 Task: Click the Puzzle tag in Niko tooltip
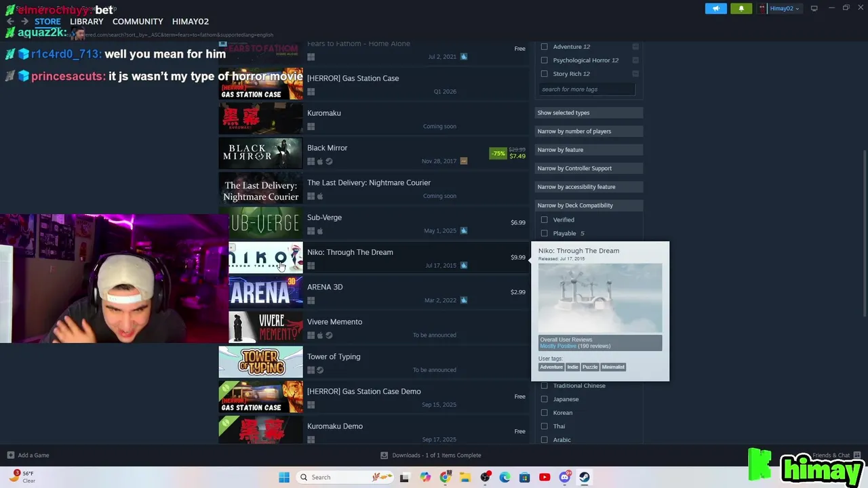tap(590, 367)
